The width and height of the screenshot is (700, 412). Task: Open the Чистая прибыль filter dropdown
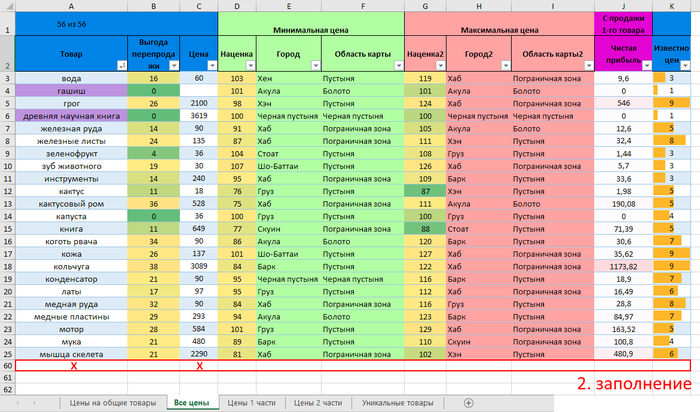pyautogui.click(x=645, y=64)
